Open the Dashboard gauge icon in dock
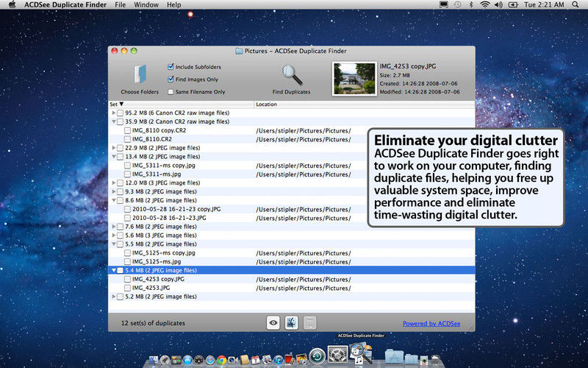Image resolution: width=588 pixels, height=368 pixels. [x=198, y=360]
